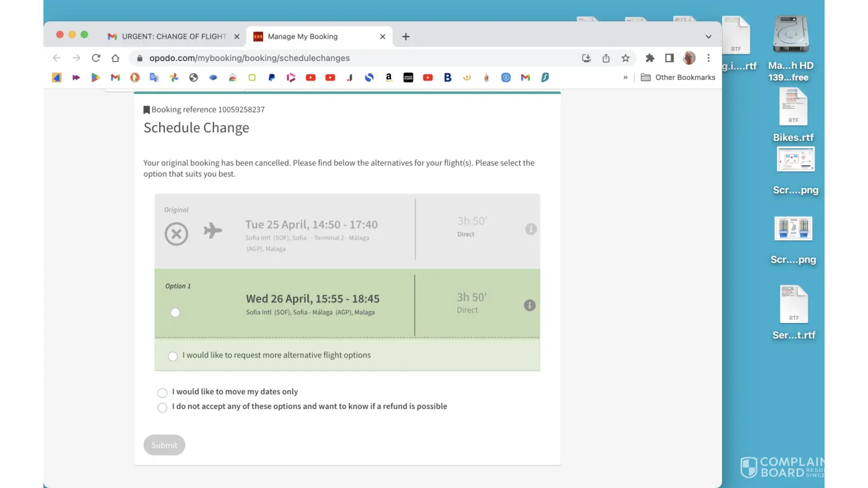Click the browser forward arrow
This screenshot has height=488, width=868.
[x=76, y=58]
